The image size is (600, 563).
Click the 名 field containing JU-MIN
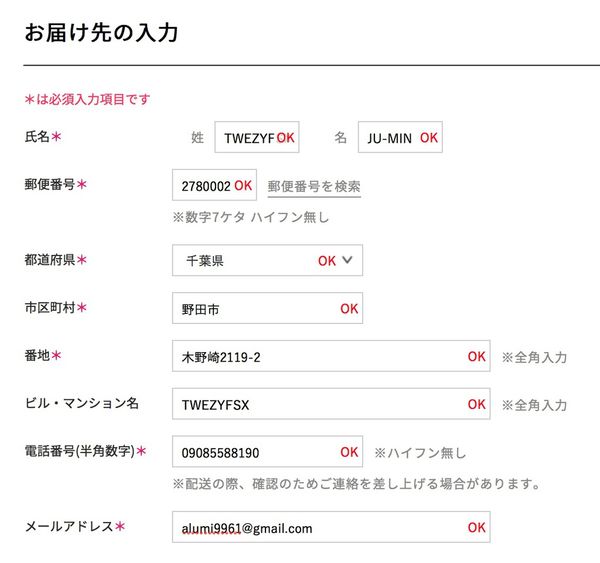coord(390,138)
